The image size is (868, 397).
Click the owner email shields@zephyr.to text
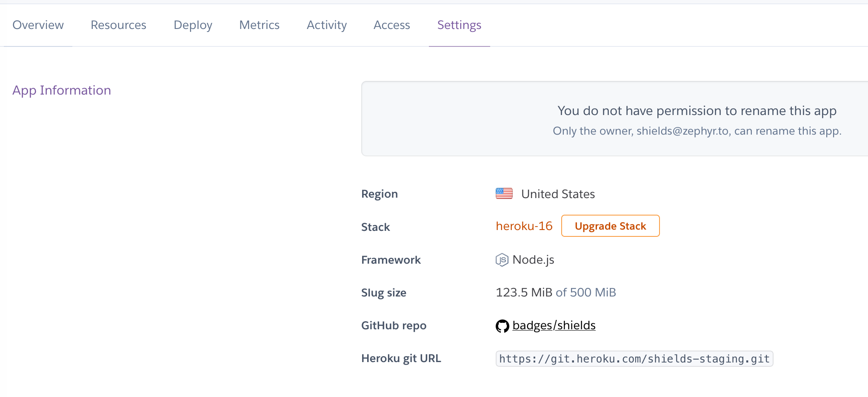682,131
